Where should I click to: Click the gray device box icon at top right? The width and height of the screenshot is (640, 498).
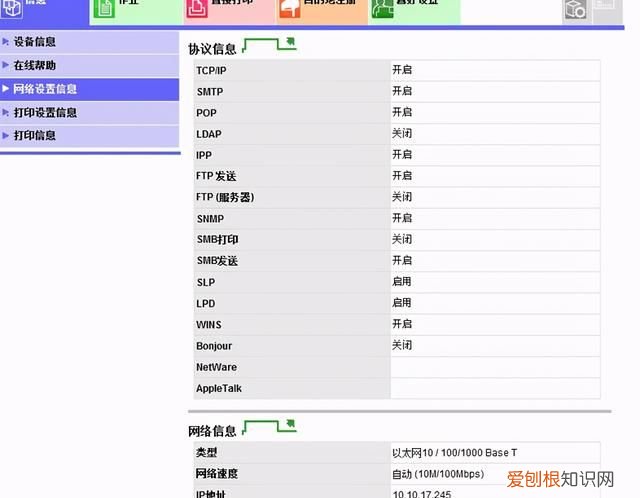coord(576,9)
